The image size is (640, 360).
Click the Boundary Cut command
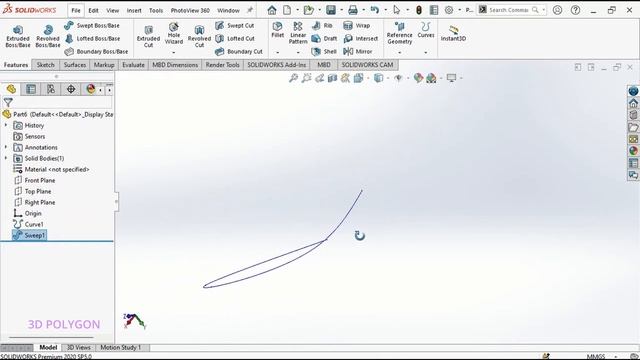tap(239, 51)
